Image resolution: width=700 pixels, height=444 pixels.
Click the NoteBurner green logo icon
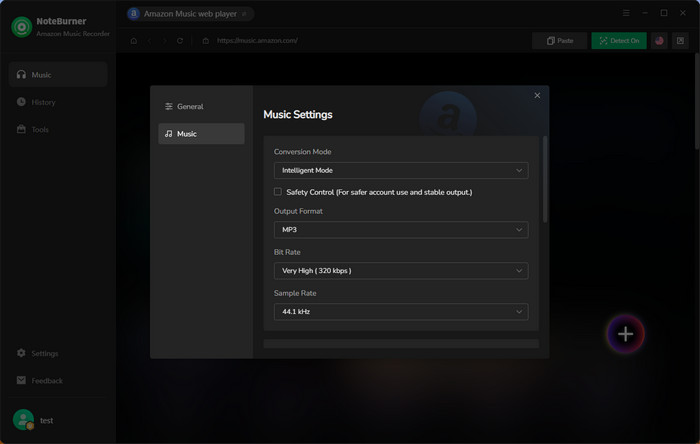(x=21, y=27)
